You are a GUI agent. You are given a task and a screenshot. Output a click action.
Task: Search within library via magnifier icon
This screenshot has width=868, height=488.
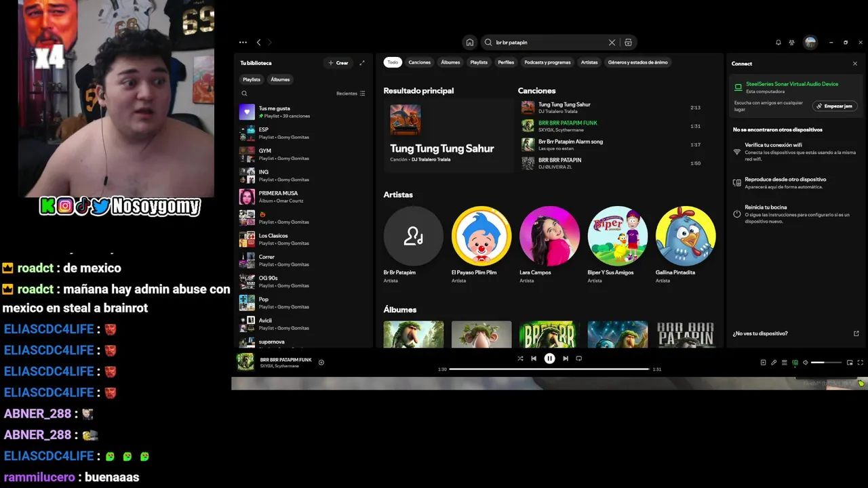point(245,94)
